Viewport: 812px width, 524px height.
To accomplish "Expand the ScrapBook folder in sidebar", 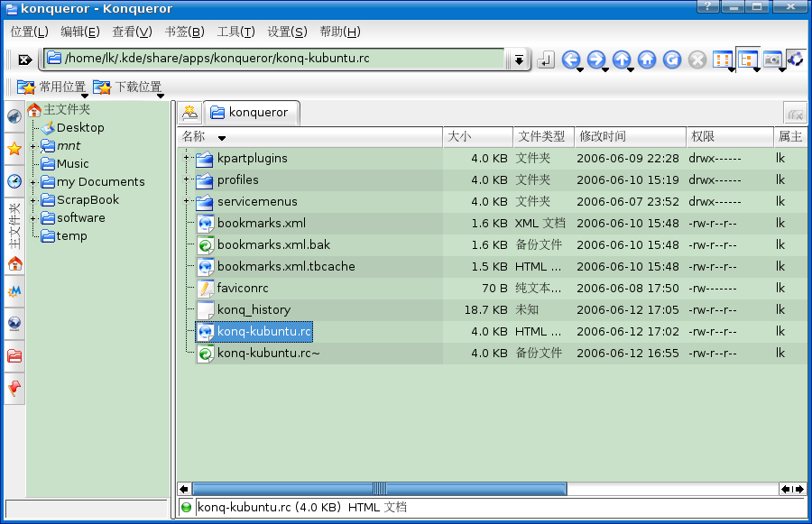I will coord(33,200).
